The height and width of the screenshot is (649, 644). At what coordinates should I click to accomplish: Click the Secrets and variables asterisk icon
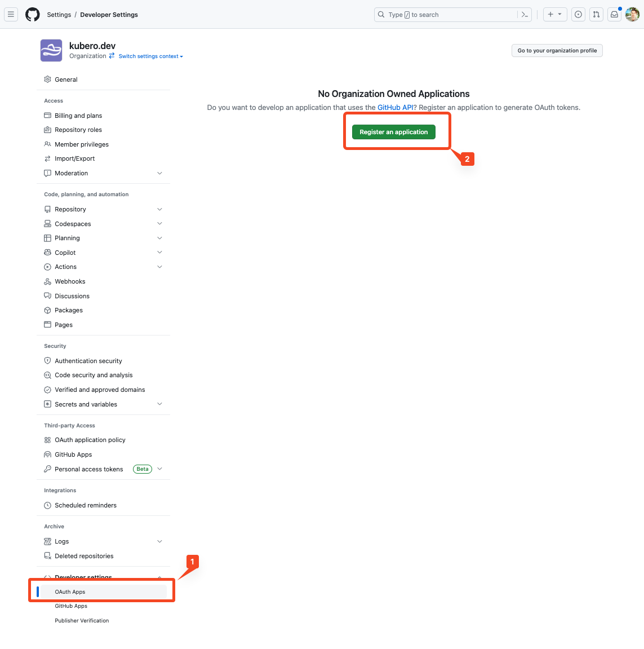pos(47,404)
